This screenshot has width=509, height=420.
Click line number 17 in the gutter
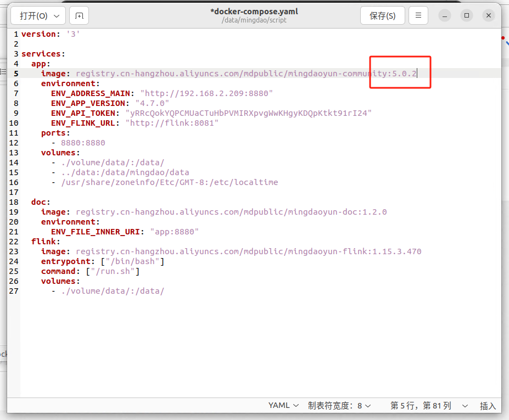pos(14,193)
